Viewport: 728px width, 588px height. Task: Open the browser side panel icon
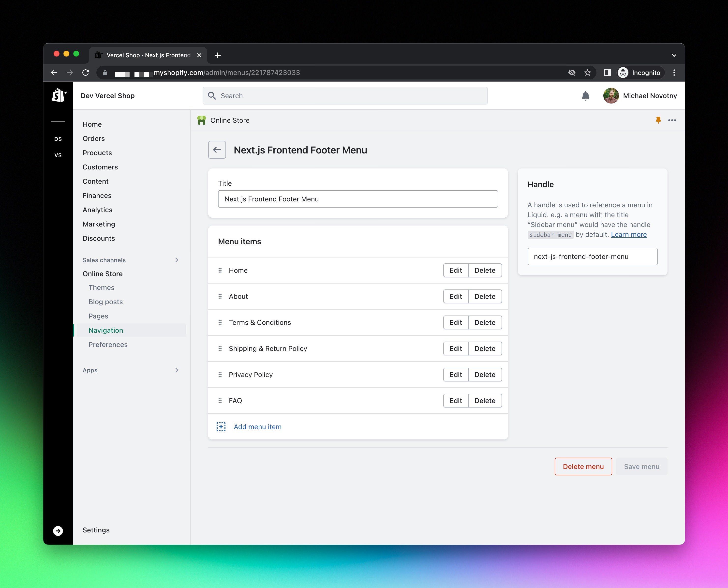pos(607,73)
